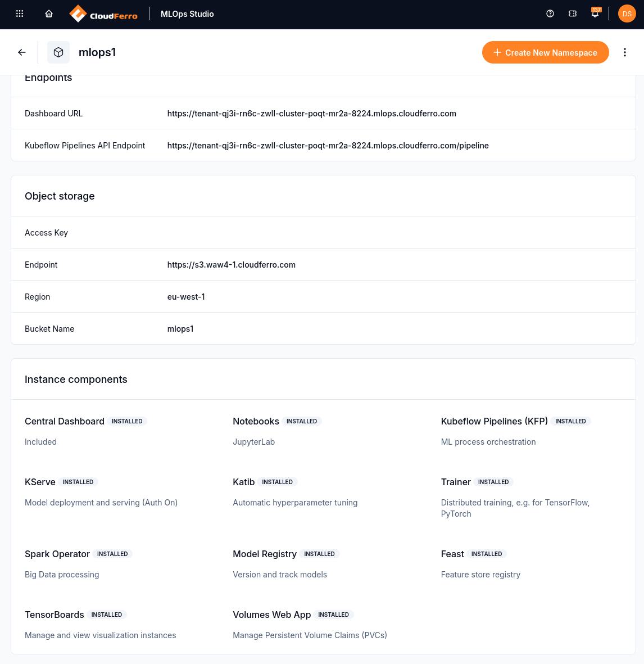Click Feature store registry description
Image resolution: width=644 pixels, height=664 pixels.
tap(480, 575)
